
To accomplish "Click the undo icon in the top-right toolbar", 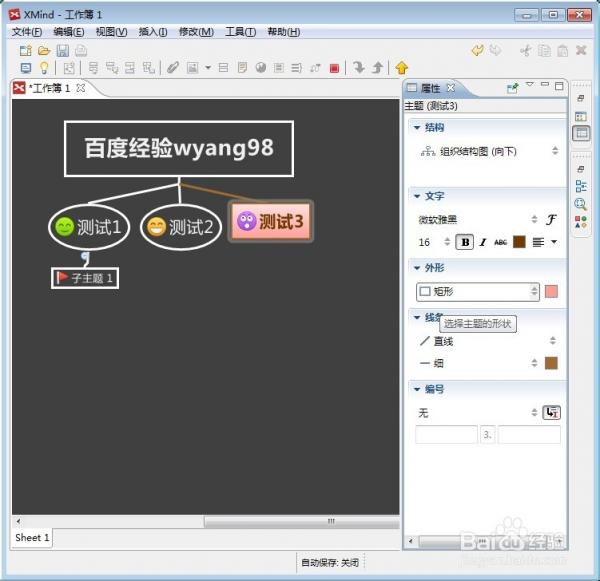I will coord(477,51).
